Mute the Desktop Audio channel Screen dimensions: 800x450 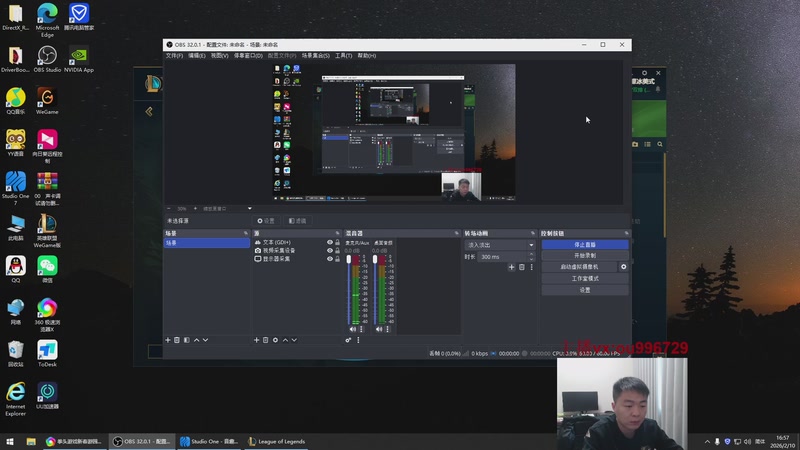(x=379, y=329)
